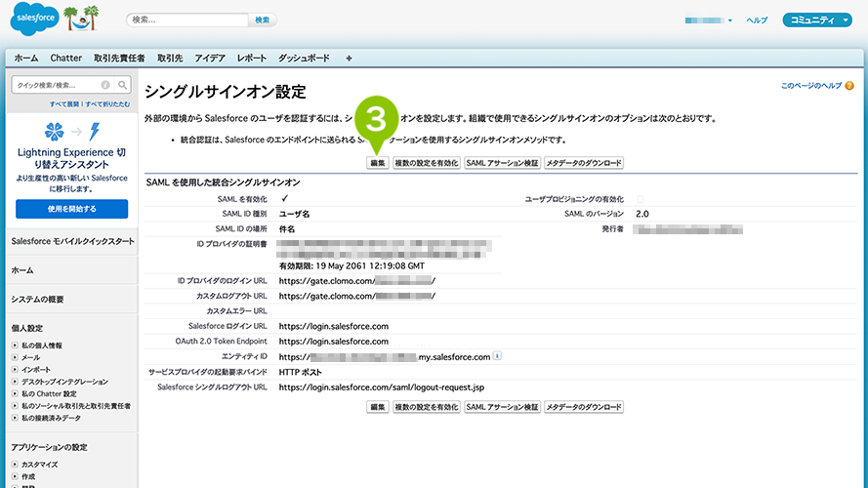Click the アプリケーションの設定 section heading

coord(49,447)
